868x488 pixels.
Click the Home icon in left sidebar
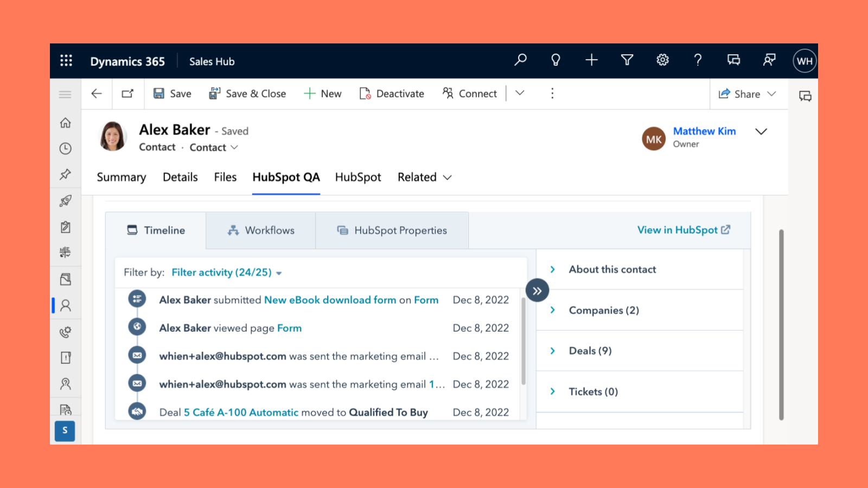click(65, 123)
